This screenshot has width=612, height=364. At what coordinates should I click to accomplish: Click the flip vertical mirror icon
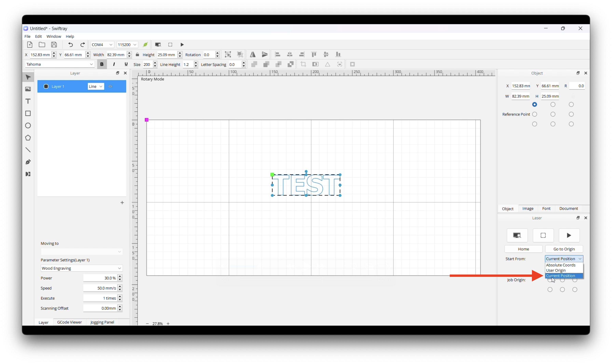pos(265,54)
